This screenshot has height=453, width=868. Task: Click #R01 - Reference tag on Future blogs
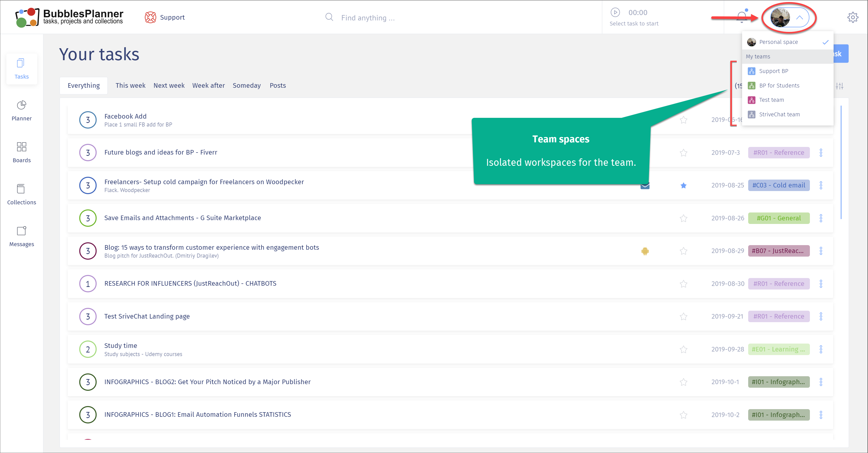(779, 153)
